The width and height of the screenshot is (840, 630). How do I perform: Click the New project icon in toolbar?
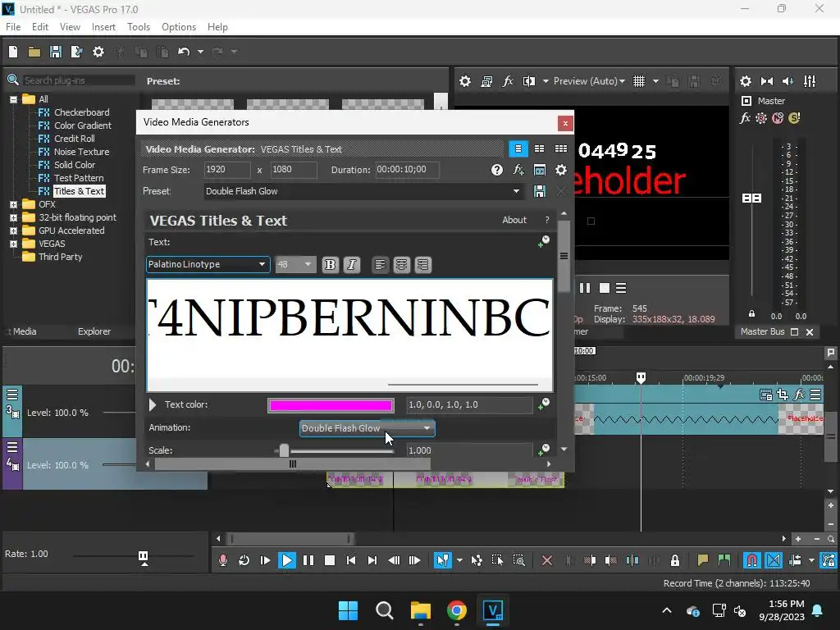(x=13, y=52)
